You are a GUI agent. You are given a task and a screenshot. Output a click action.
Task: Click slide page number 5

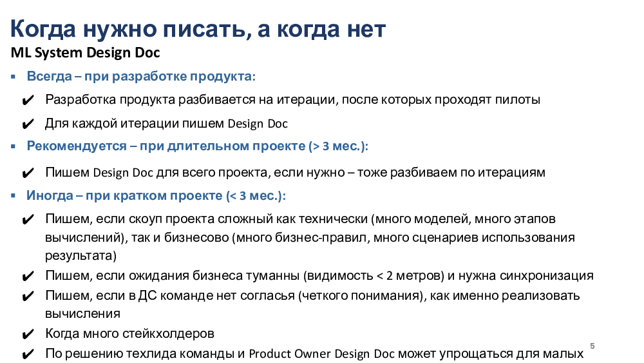tap(592, 346)
